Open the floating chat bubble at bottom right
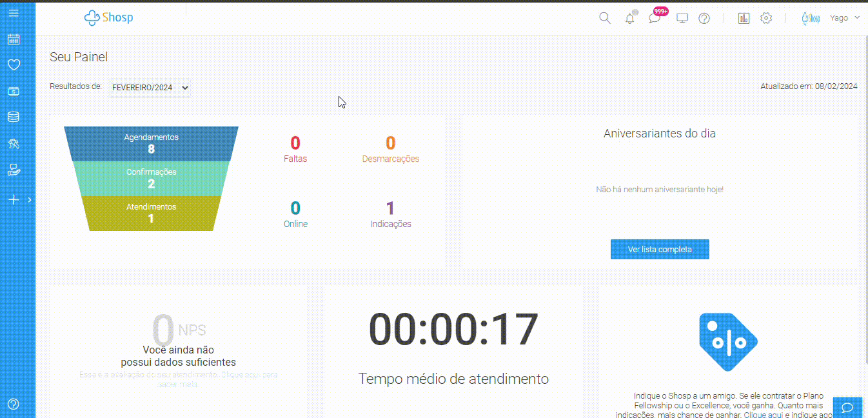The width and height of the screenshot is (868, 418). click(847, 408)
